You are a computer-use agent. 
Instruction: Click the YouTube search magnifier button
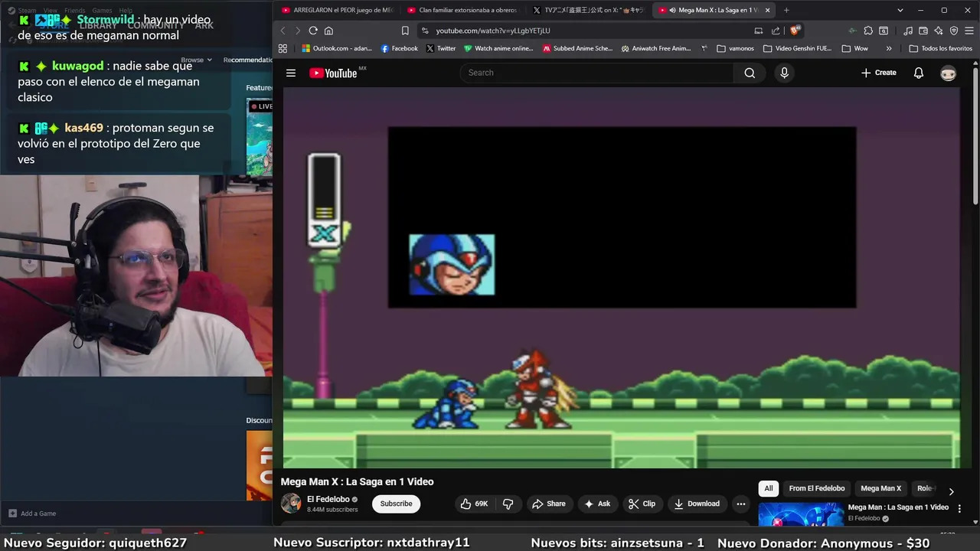coord(750,73)
